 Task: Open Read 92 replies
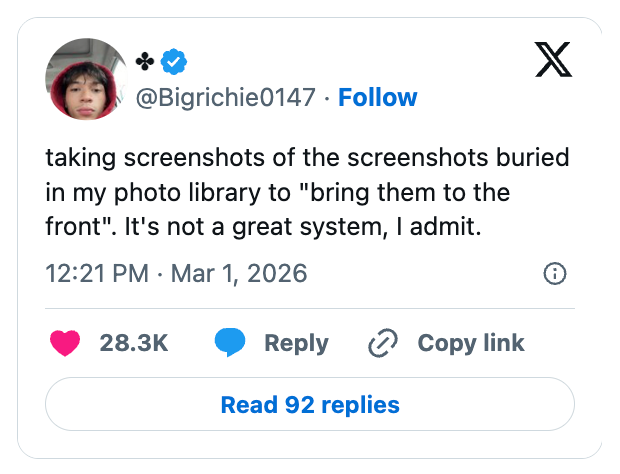(310, 405)
